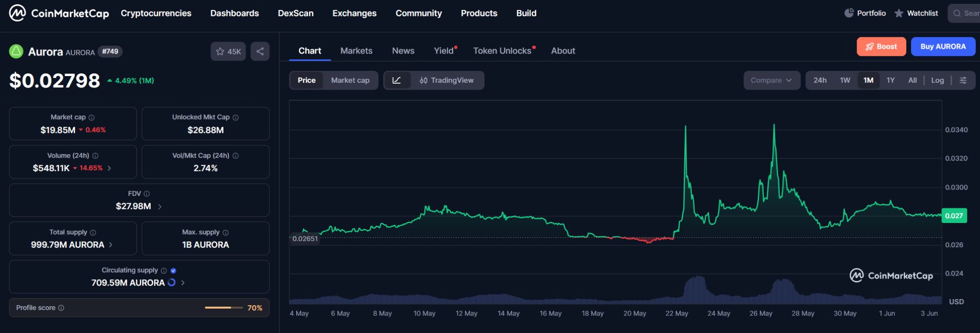Switch chart to TradingView mode
The height and width of the screenshot is (333, 980).
tap(447, 80)
